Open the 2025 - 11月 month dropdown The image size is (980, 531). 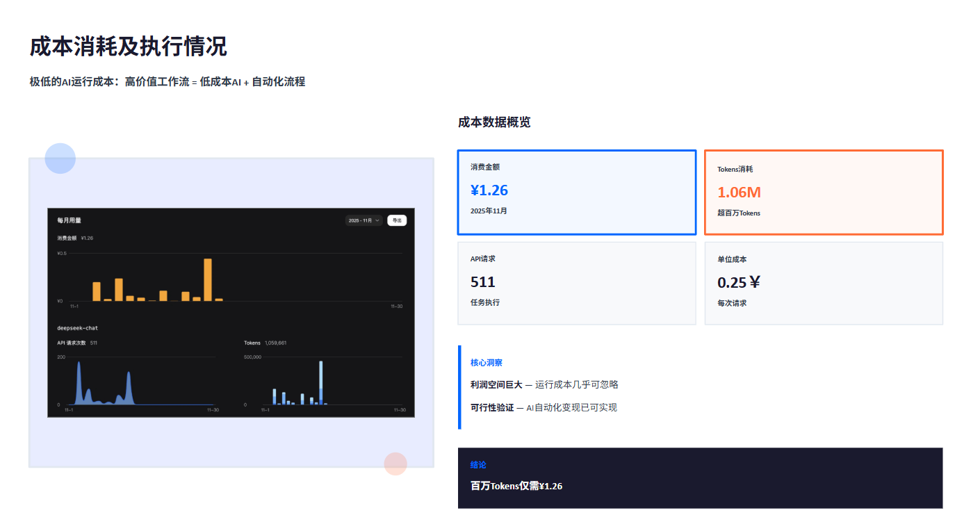click(364, 220)
